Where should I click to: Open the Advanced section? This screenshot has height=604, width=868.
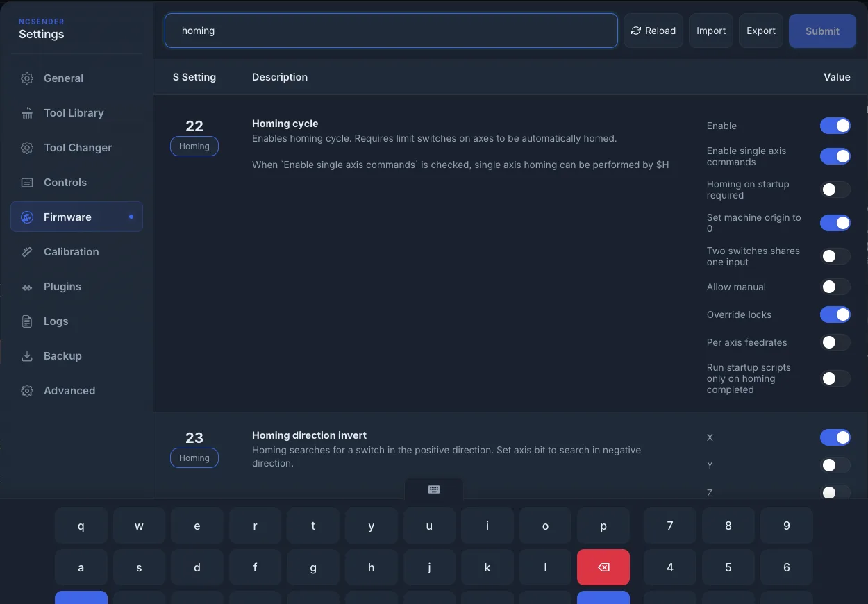click(x=76, y=391)
